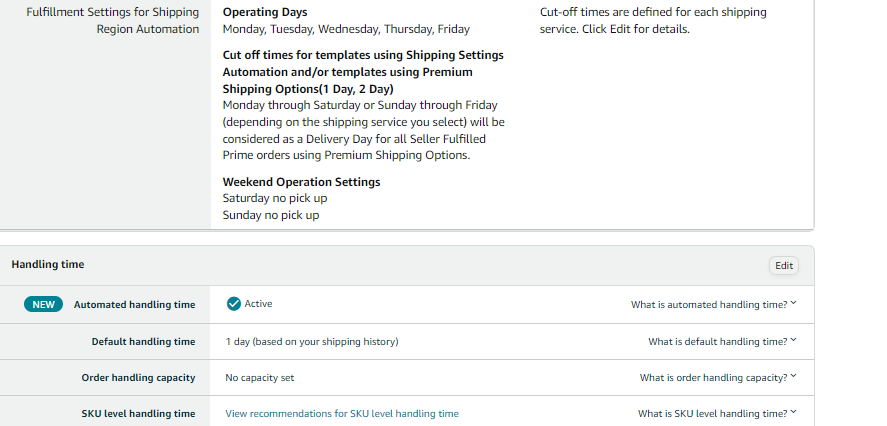Screen dimensions: 887x426
Task: Click the chevron beside SKU level handling time question
Action: [793, 412]
